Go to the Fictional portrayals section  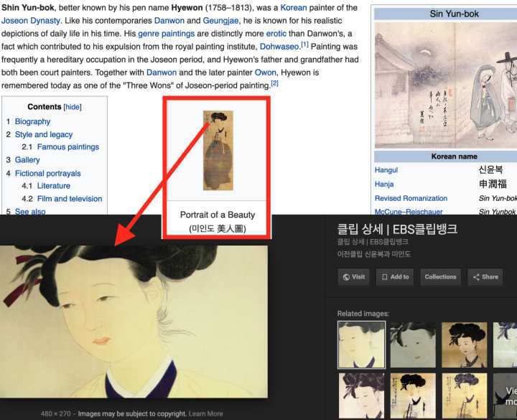tap(48, 173)
